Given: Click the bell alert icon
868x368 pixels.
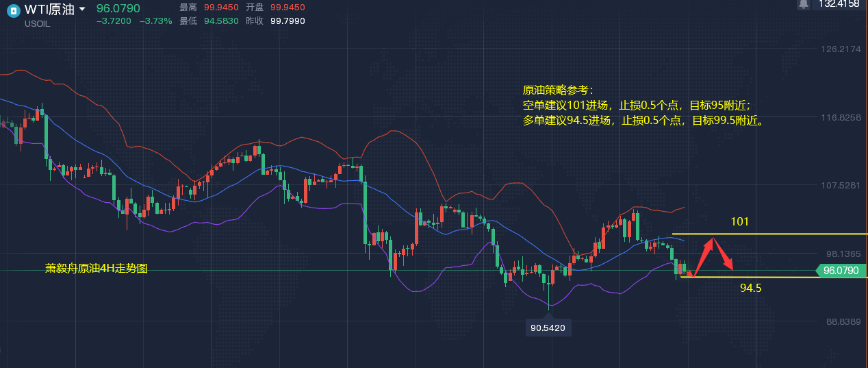Looking at the screenshot, I should pyautogui.click(x=804, y=4).
